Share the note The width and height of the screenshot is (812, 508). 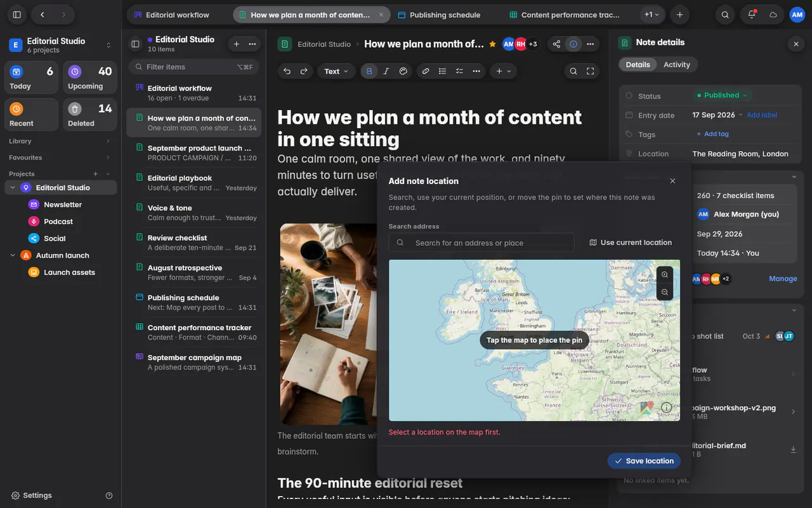[x=556, y=44]
